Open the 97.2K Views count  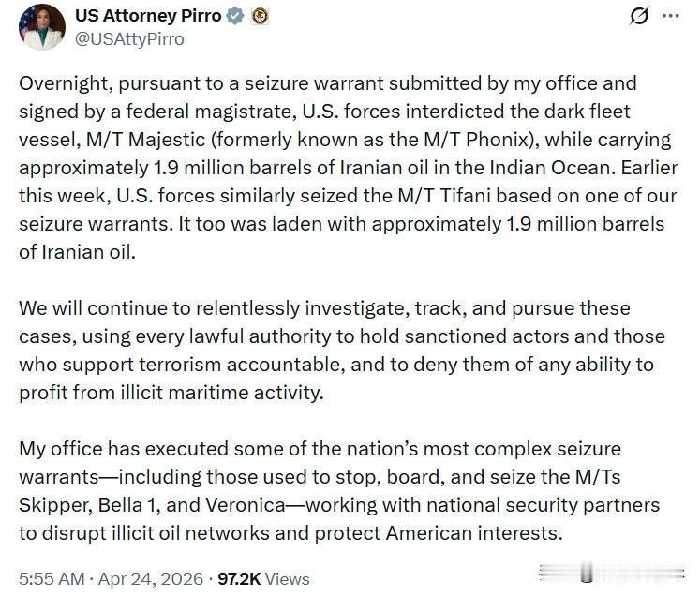tap(262, 578)
